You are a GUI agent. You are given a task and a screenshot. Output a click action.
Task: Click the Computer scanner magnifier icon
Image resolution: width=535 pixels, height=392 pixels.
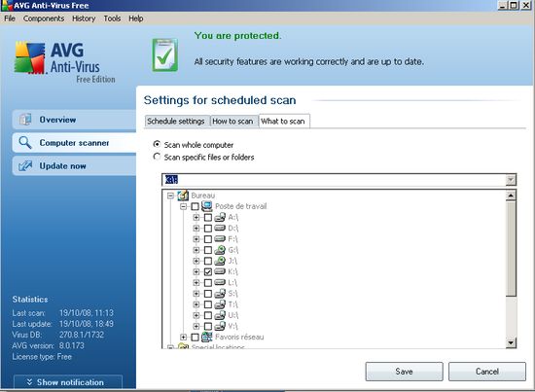[25, 143]
